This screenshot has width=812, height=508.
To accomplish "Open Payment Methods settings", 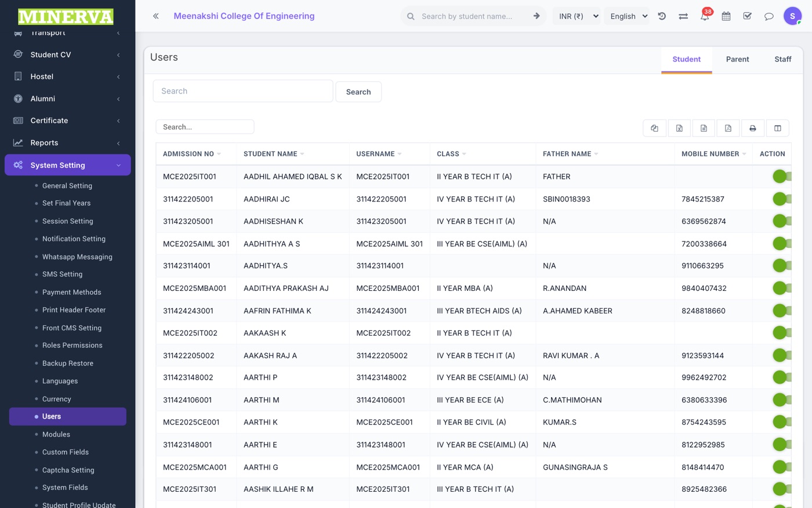I will tap(72, 292).
